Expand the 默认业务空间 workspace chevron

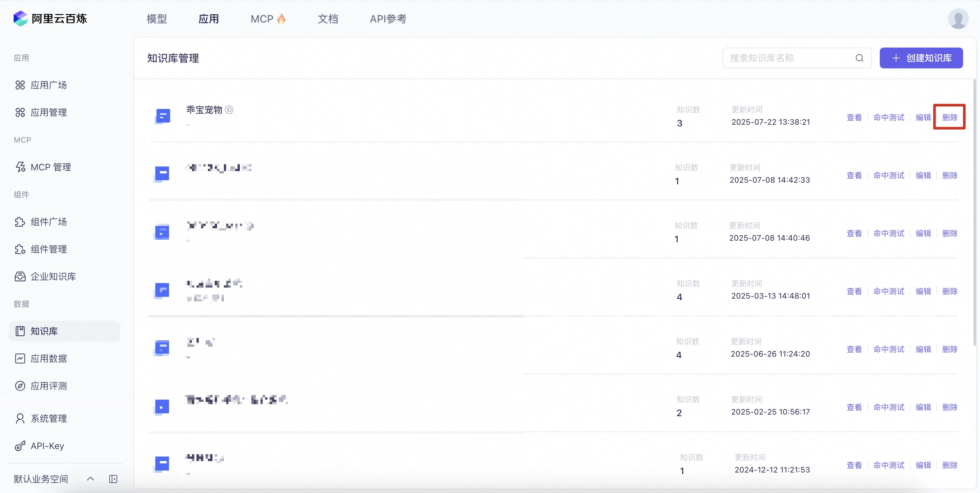pos(90,479)
